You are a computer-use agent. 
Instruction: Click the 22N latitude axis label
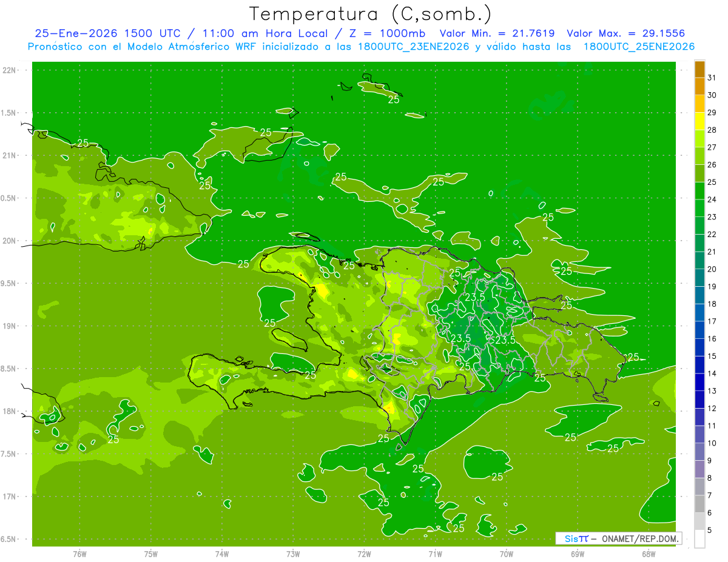9,70
